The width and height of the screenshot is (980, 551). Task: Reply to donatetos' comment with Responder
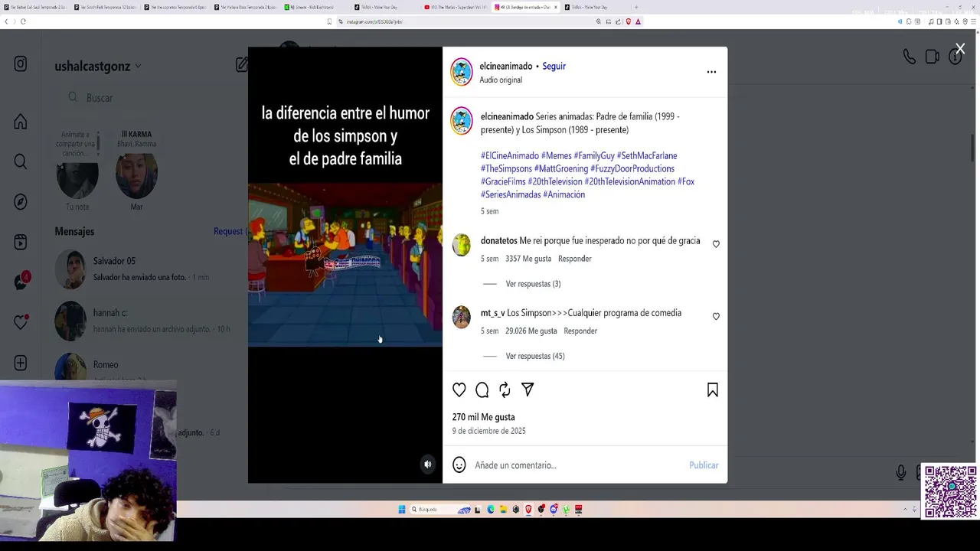click(x=574, y=259)
